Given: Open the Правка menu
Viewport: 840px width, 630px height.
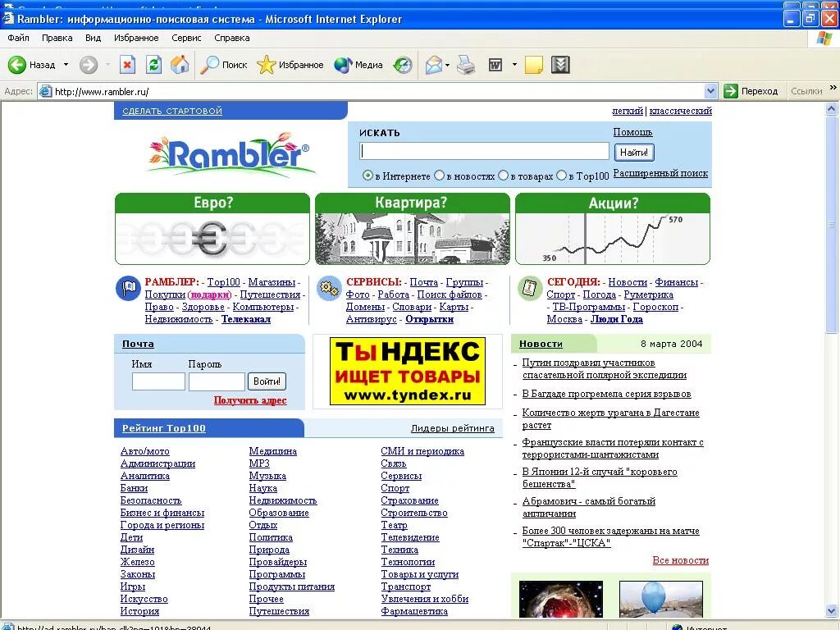Looking at the screenshot, I should coord(57,38).
